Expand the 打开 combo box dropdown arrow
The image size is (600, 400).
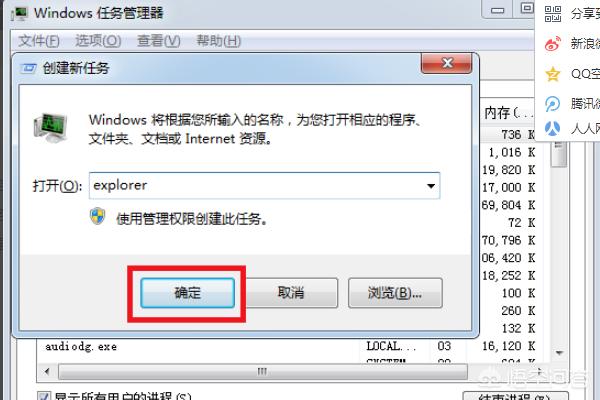(x=431, y=186)
